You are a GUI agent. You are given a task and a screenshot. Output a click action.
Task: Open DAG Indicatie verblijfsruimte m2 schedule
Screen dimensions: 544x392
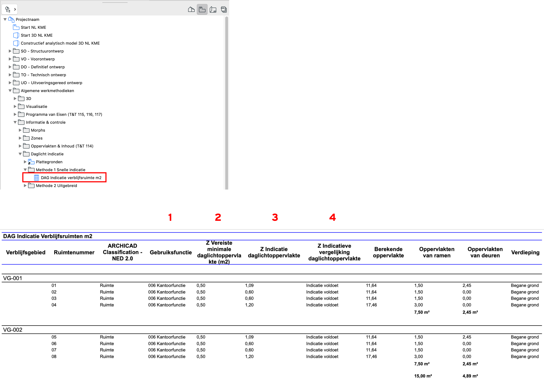pos(71,178)
